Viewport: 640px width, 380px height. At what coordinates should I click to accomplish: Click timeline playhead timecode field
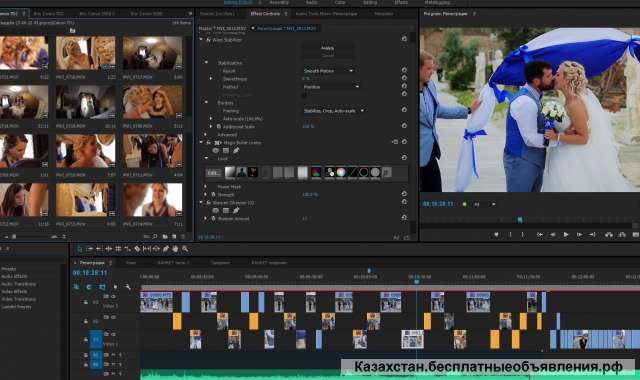(x=90, y=273)
